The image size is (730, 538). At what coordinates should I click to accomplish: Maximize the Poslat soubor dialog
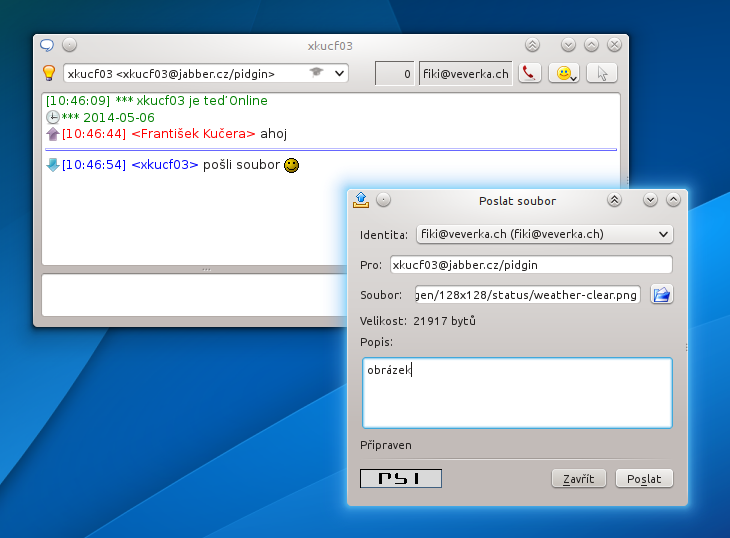[673, 200]
